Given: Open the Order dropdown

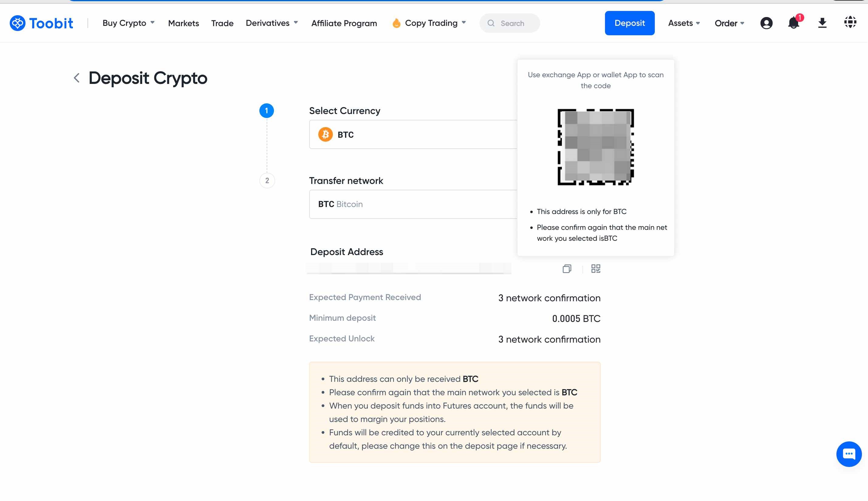Looking at the screenshot, I should pyautogui.click(x=729, y=23).
